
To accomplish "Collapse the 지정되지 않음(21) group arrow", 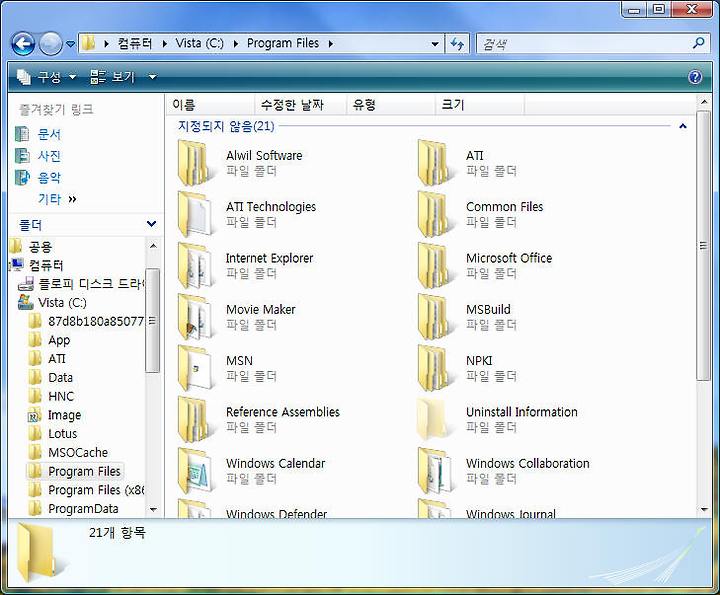I will [x=683, y=126].
